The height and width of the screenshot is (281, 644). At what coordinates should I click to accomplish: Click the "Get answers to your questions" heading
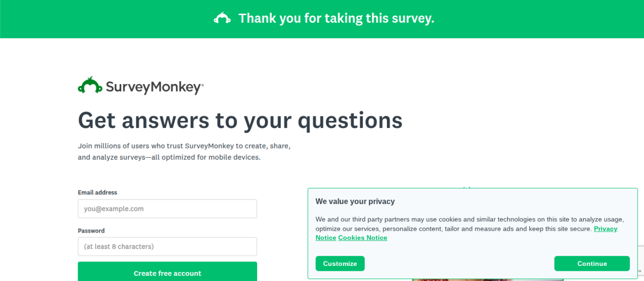click(x=240, y=120)
